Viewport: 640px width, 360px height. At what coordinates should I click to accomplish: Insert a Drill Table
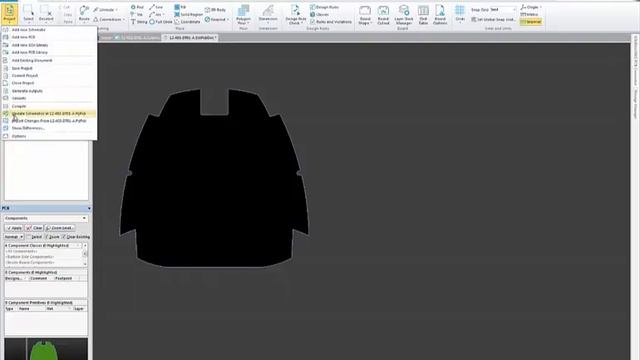pos(423,15)
